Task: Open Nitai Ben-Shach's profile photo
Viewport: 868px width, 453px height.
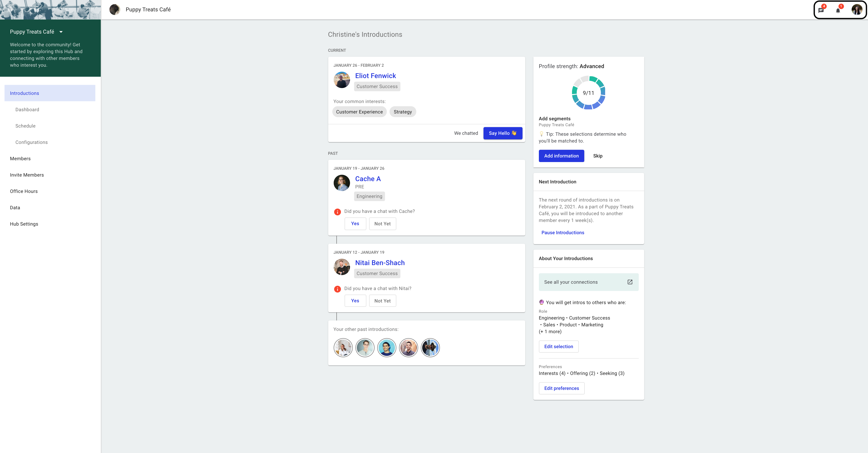Action: pyautogui.click(x=342, y=267)
